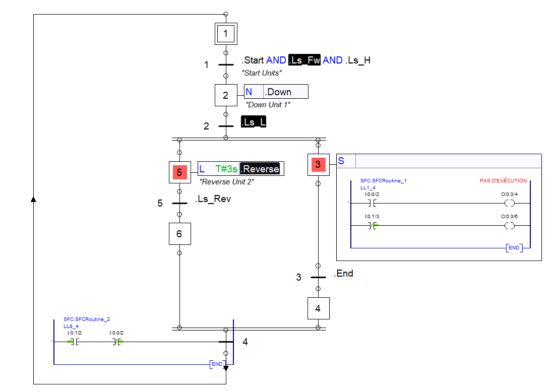Select the initial step 1 box
The image size is (553, 392).
[226, 33]
